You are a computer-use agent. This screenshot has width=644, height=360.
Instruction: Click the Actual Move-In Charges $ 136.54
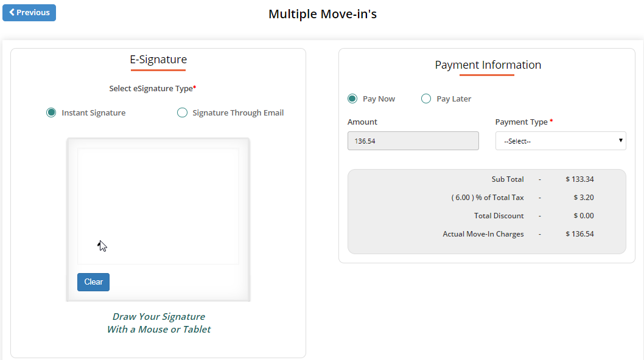579,234
